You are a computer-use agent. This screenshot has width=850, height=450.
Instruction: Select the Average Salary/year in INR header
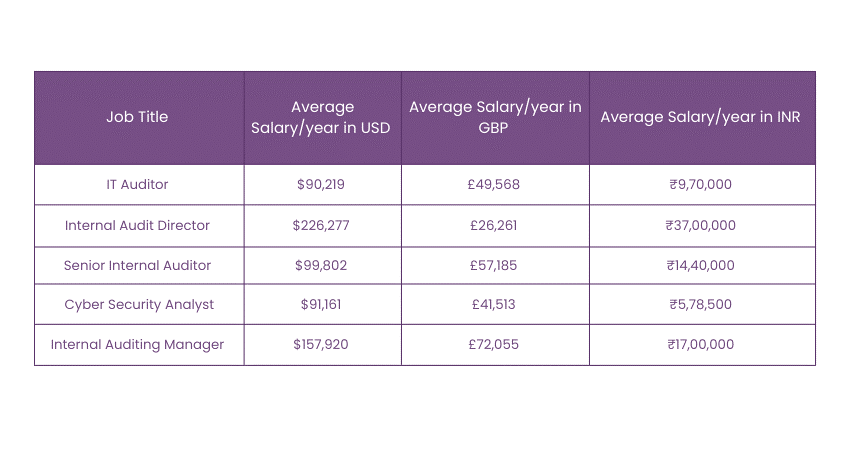pos(700,117)
